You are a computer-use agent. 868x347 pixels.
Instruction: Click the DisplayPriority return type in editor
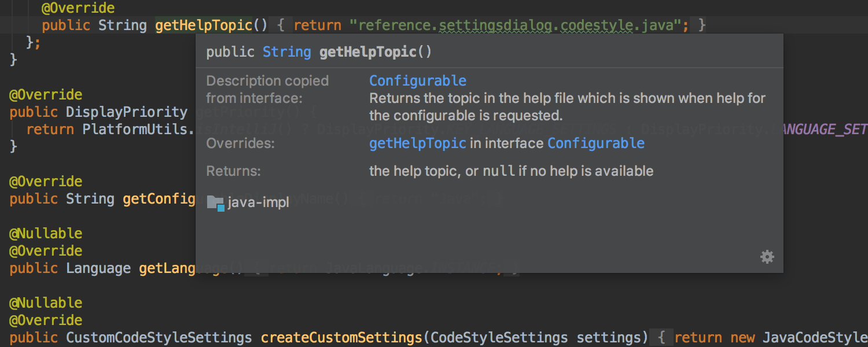tap(126, 112)
